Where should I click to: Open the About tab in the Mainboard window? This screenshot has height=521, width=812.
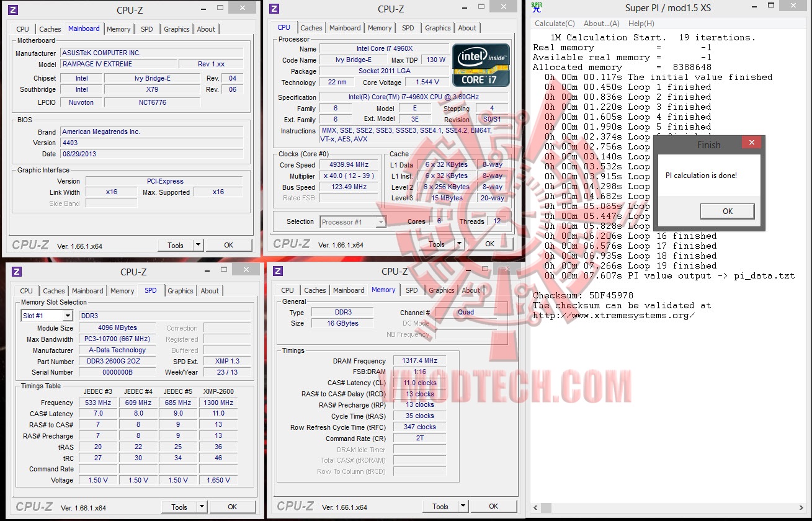(207, 29)
